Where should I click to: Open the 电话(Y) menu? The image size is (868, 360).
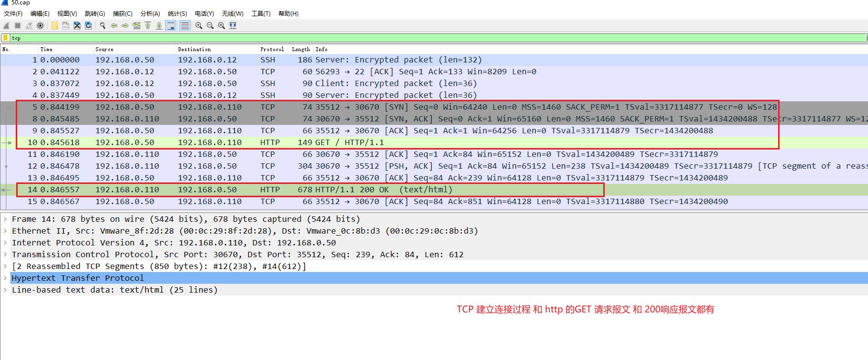[x=204, y=14]
